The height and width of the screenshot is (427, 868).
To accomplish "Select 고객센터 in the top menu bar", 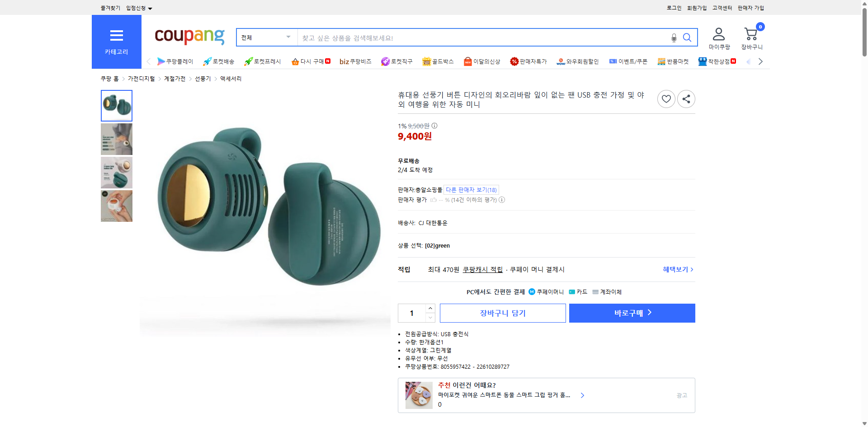I will pyautogui.click(x=722, y=8).
